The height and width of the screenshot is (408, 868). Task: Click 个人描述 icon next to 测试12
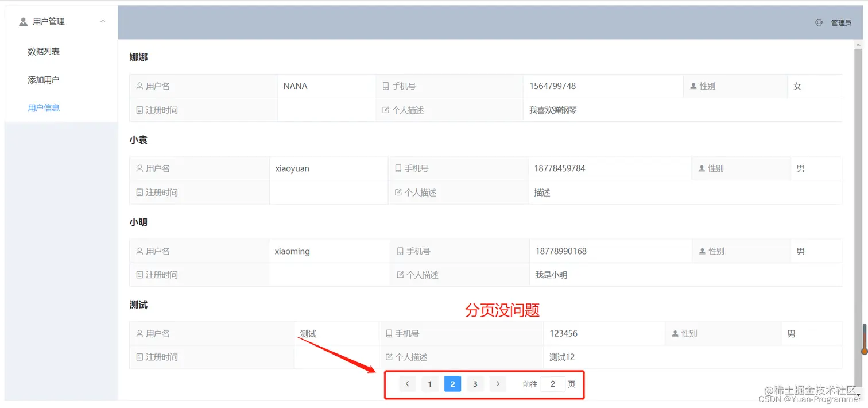389,357
